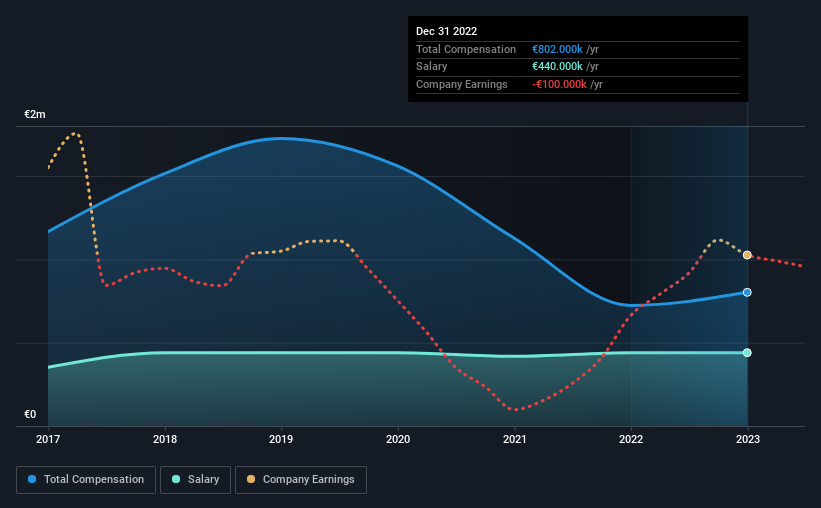This screenshot has width=821, height=508.
Task: Click the Dec 31 2022 tooltip date
Action: (x=447, y=31)
